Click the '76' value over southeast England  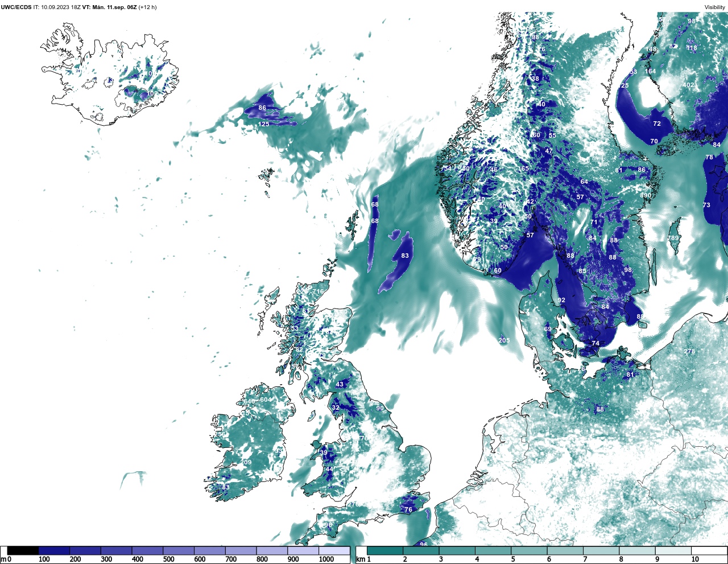tap(408, 510)
